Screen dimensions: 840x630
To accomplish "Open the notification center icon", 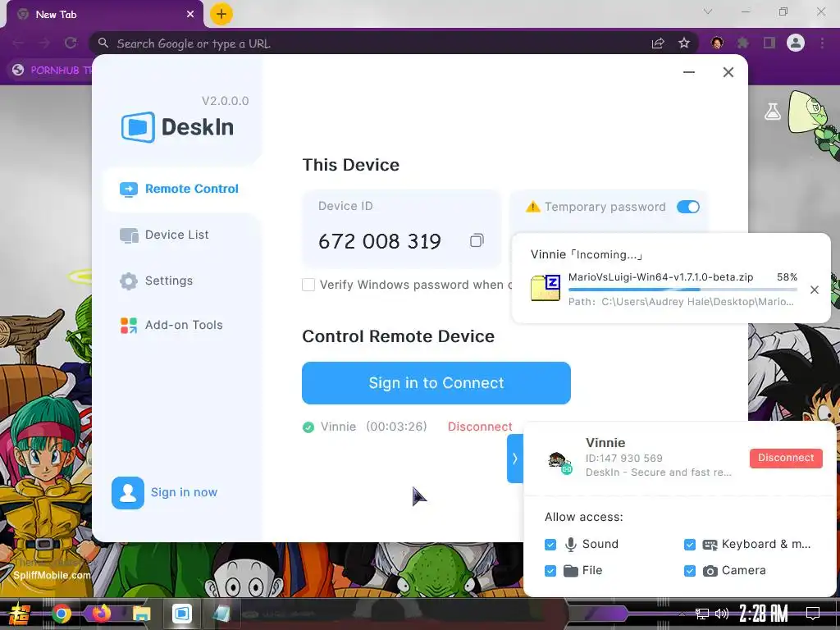I will [813, 614].
